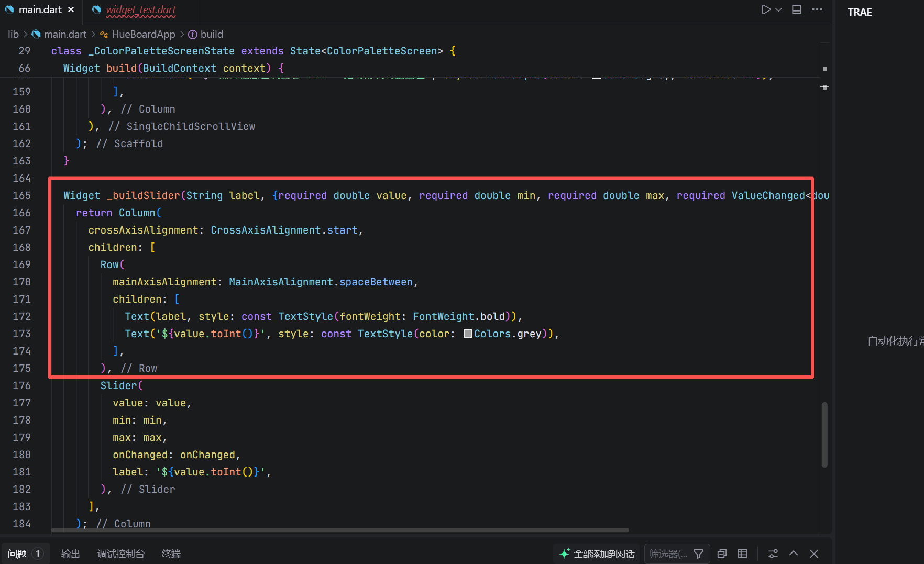The image size is (924, 564).
Task: Run the Dart file with play icon
Action: pos(766,9)
